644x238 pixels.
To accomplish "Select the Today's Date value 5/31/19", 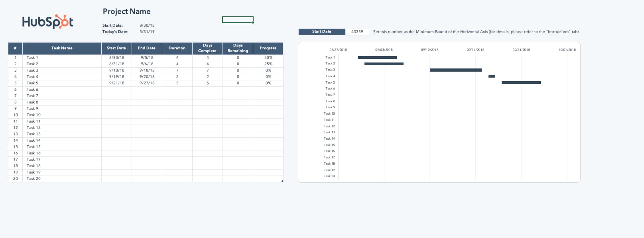I will pyautogui.click(x=147, y=32).
